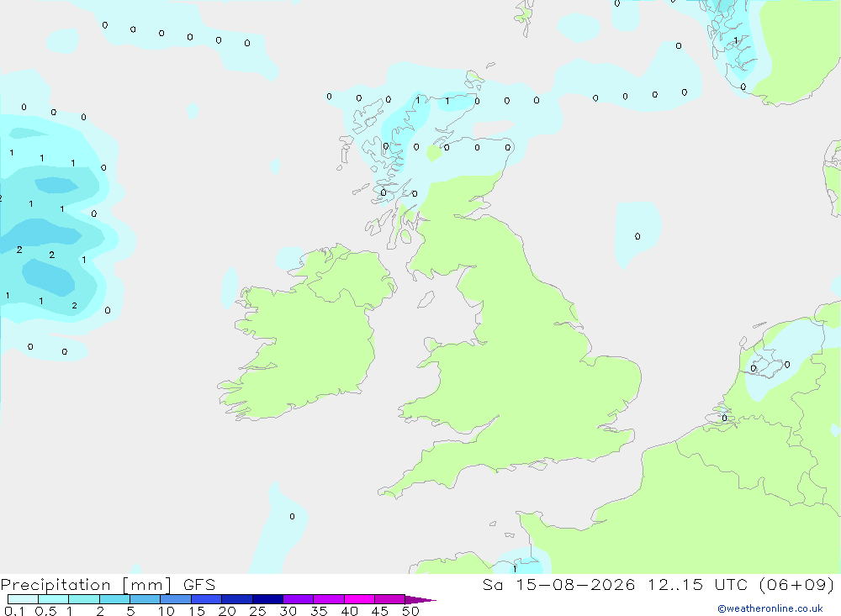Click the "25" legend scale label

[257, 611]
